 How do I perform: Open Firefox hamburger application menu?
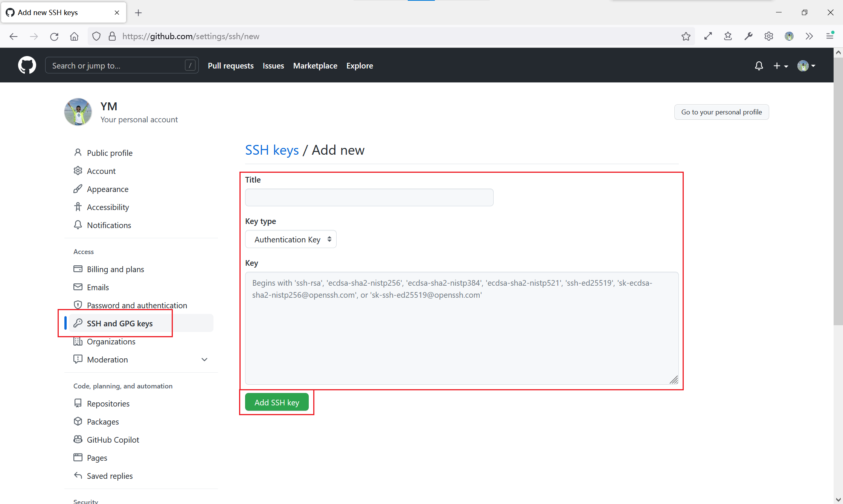pos(829,36)
